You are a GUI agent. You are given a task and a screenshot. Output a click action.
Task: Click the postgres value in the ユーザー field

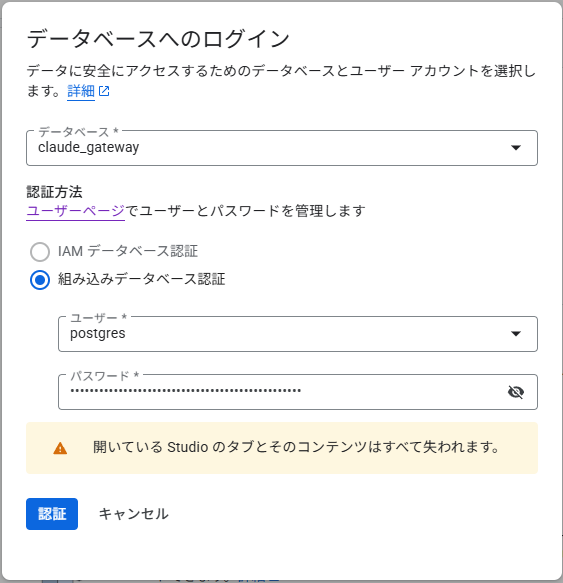(x=98, y=334)
